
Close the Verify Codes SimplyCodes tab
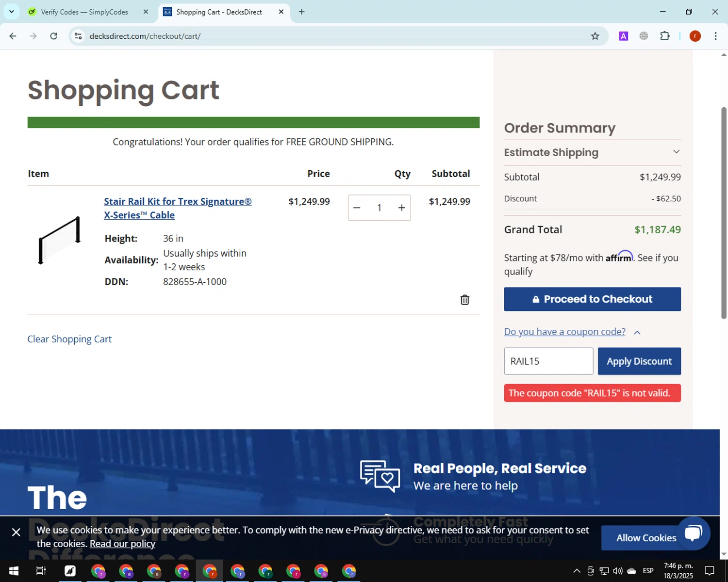coord(146,12)
